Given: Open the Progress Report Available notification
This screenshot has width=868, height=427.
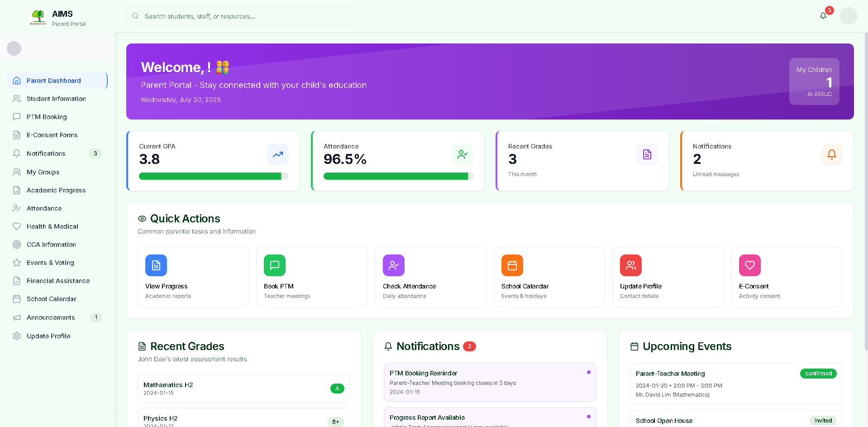Looking at the screenshot, I should pyautogui.click(x=490, y=417).
